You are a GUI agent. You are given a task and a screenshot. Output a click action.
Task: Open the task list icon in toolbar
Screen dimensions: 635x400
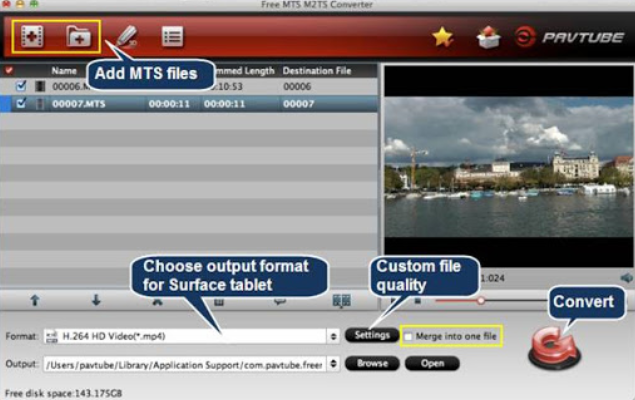(173, 36)
